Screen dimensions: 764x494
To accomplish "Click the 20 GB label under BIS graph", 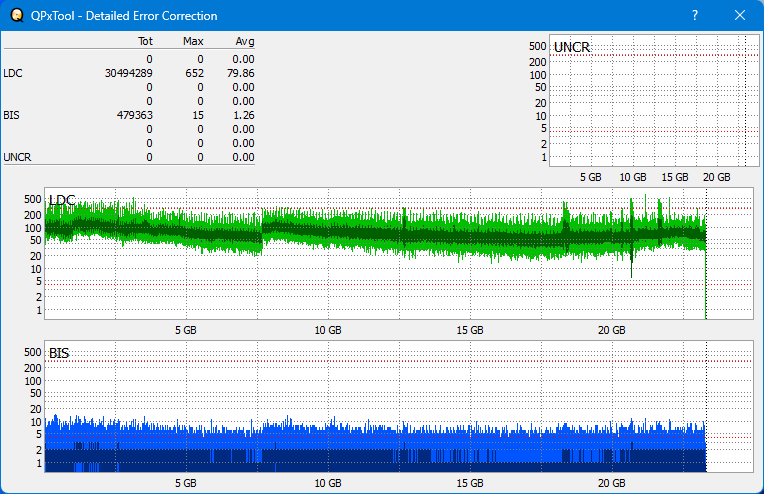I will click(611, 482).
